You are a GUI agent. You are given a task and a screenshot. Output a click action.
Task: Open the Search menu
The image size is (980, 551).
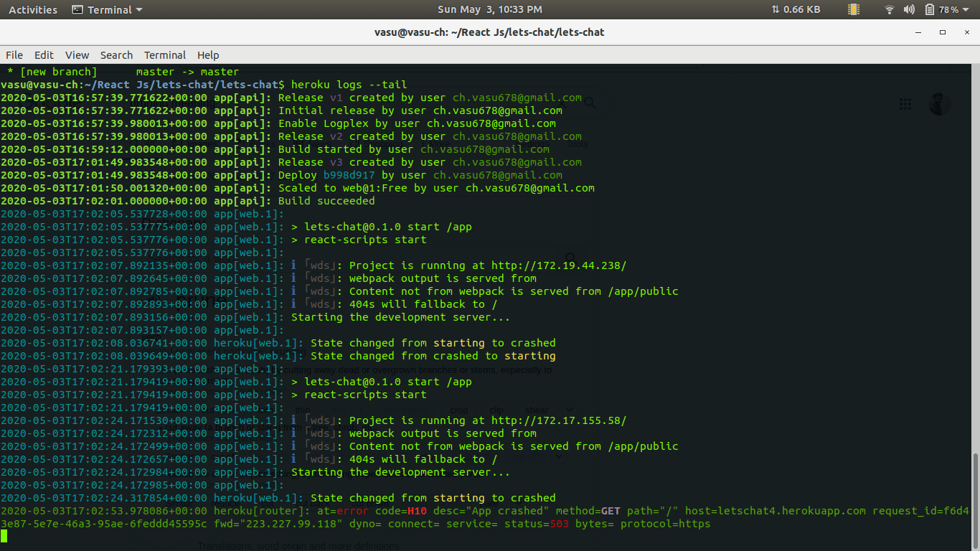coord(116,55)
